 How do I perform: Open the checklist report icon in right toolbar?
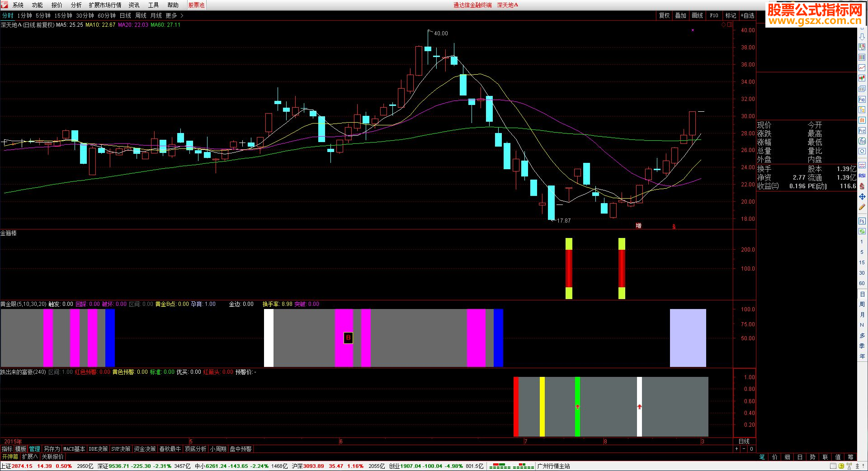point(862,47)
